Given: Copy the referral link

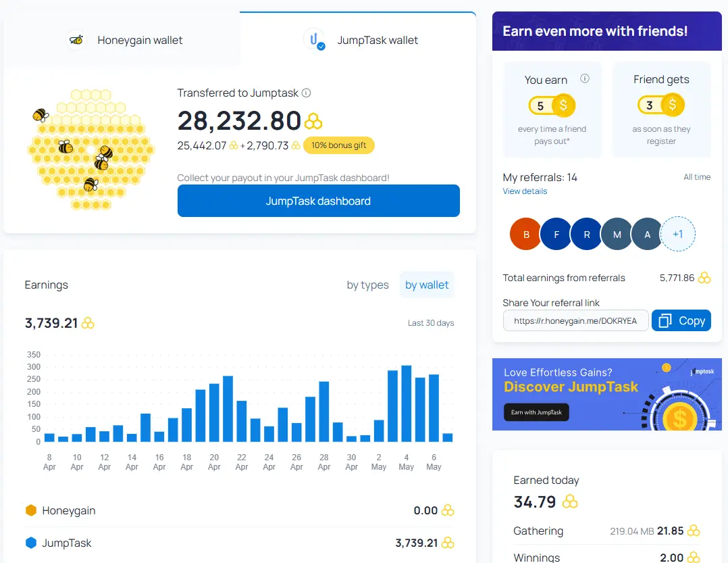Looking at the screenshot, I should [681, 320].
